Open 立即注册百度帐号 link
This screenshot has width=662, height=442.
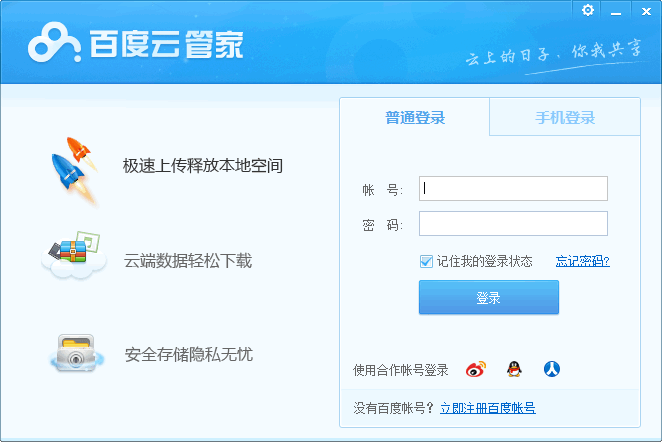(x=488, y=408)
